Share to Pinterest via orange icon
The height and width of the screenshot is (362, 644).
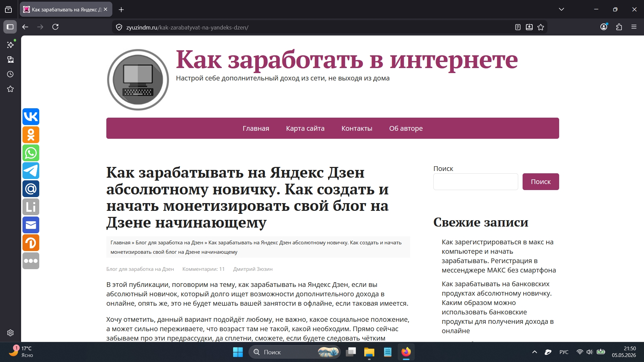coord(31,243)
